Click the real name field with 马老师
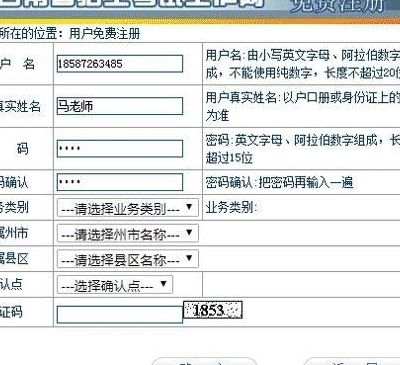 pos(120,106)
